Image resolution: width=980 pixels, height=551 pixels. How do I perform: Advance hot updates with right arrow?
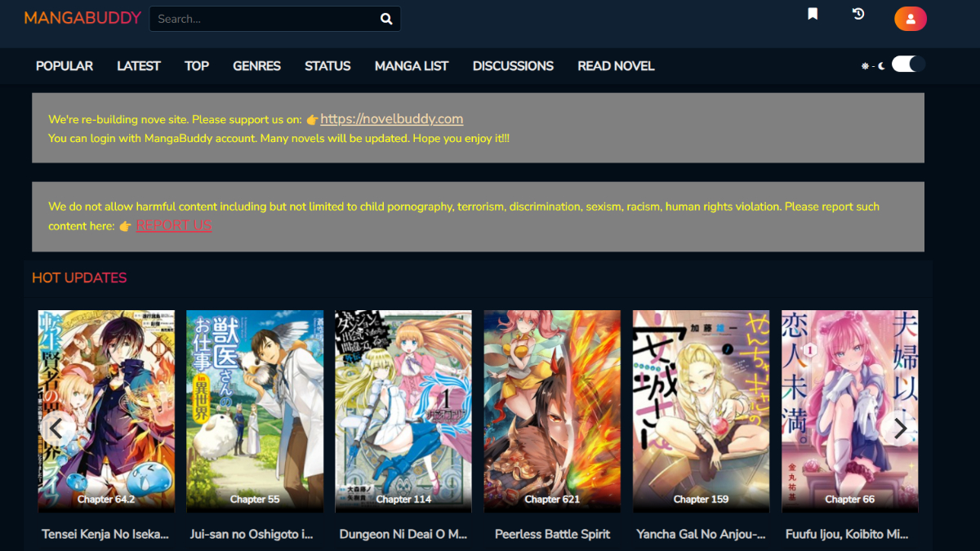[x=900, y=429]
